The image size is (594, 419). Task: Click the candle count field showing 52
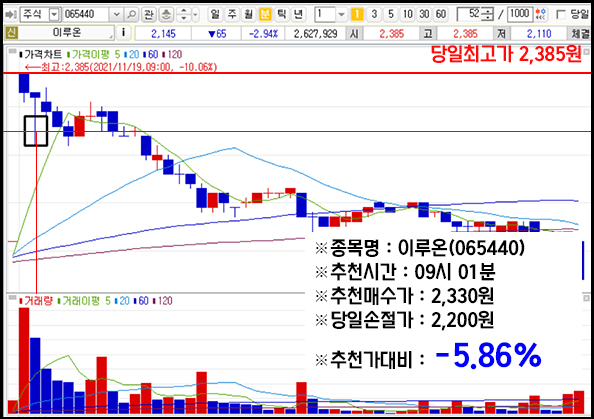coord(469,14)
